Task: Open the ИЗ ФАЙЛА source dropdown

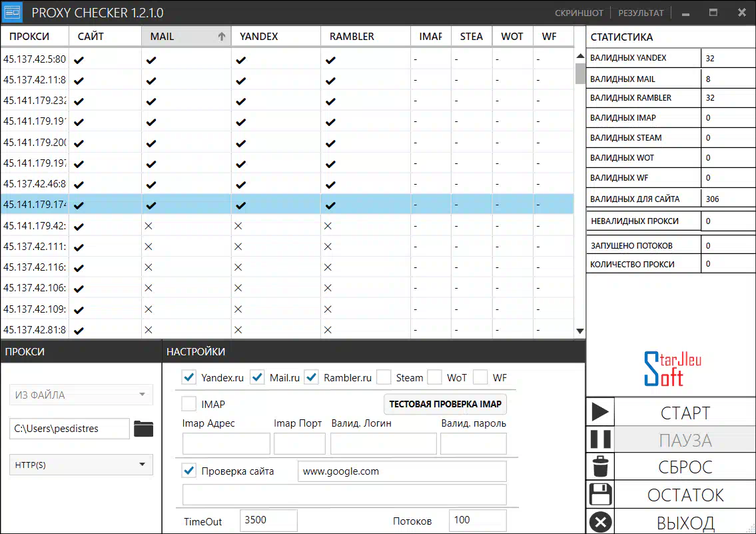Action: point(81,395)
